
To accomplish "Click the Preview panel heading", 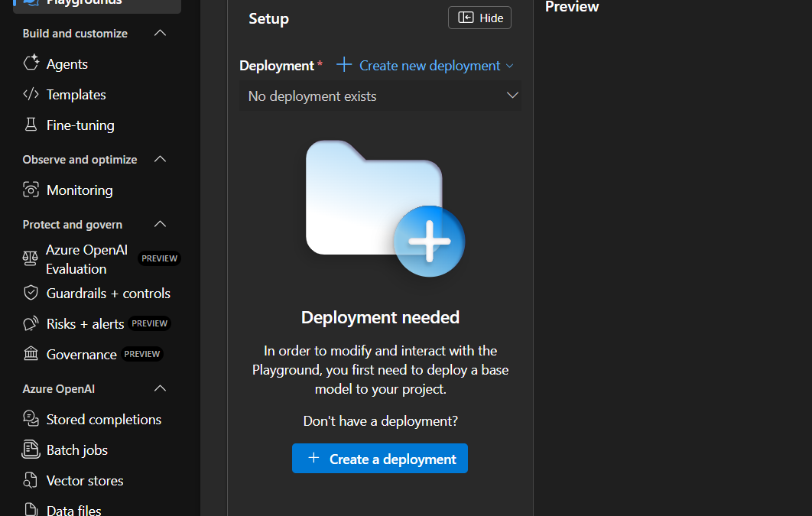I will tap(572, 6).
